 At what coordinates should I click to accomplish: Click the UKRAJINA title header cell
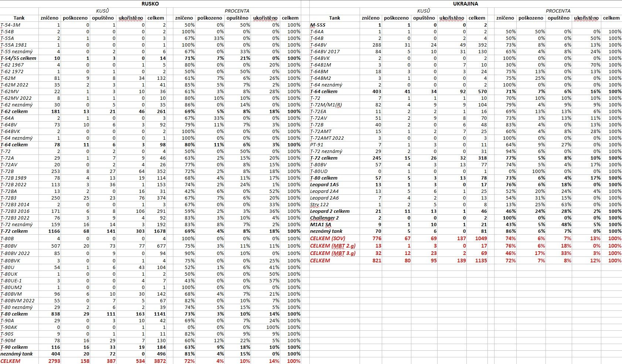click(465, 4)
